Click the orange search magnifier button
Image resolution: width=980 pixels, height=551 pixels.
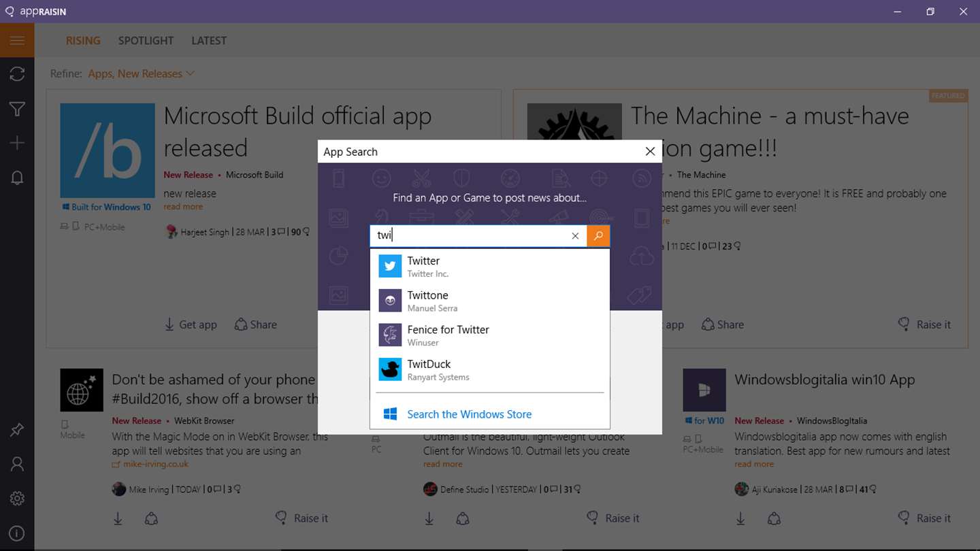coord(598,236)
